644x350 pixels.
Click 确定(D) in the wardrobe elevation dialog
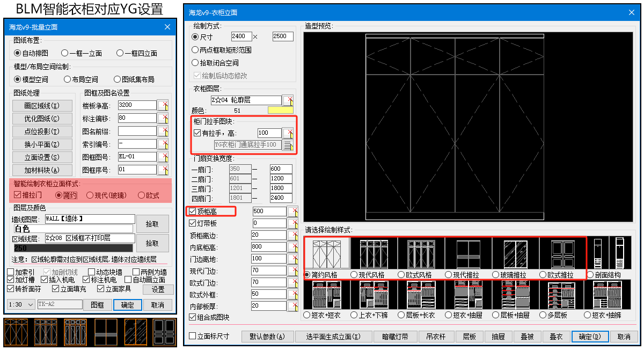point(590,337)
